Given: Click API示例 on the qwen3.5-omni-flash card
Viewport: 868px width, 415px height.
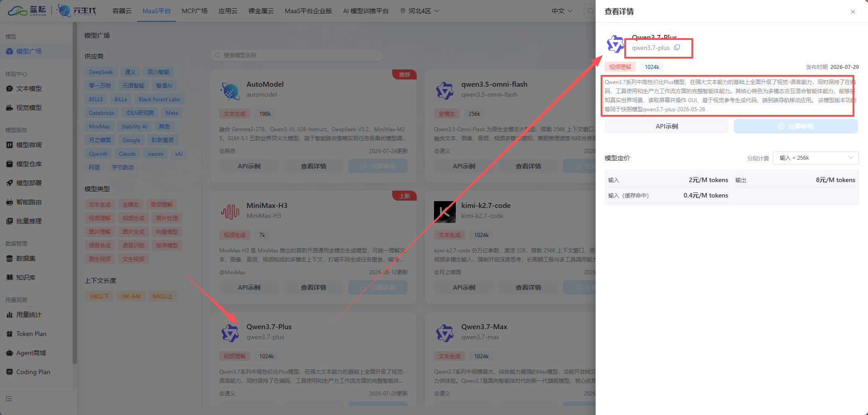Looking at the screenshot, I should (464, 166).
